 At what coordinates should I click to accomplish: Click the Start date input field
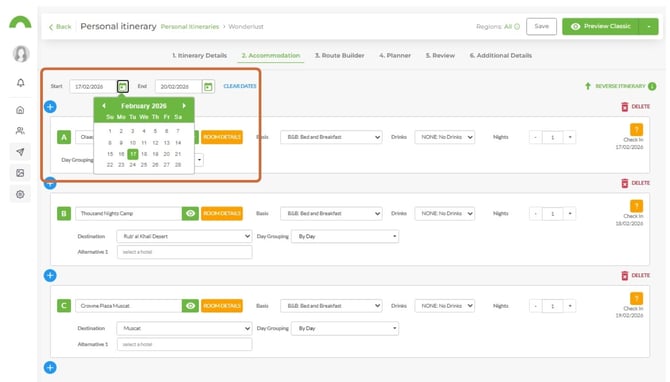point(93,87)
